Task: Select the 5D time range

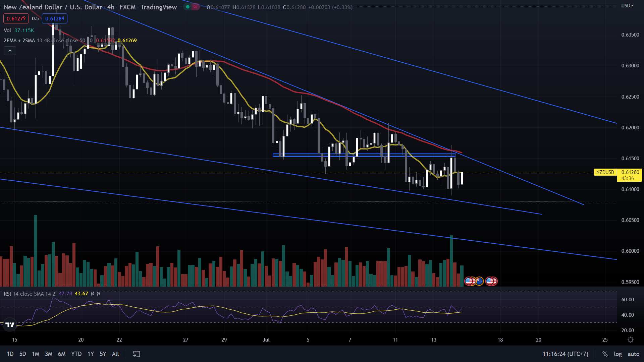Action: 22,354
